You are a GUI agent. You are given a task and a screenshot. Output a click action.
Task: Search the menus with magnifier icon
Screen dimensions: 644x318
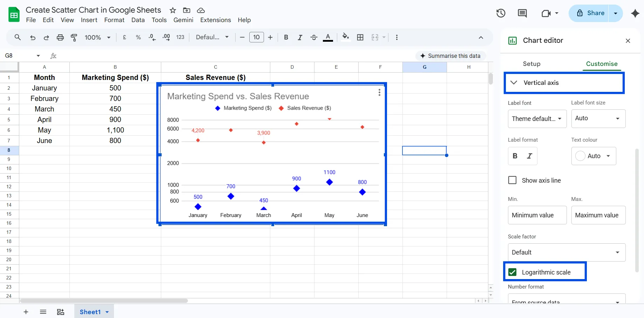[x=18, y=37]
